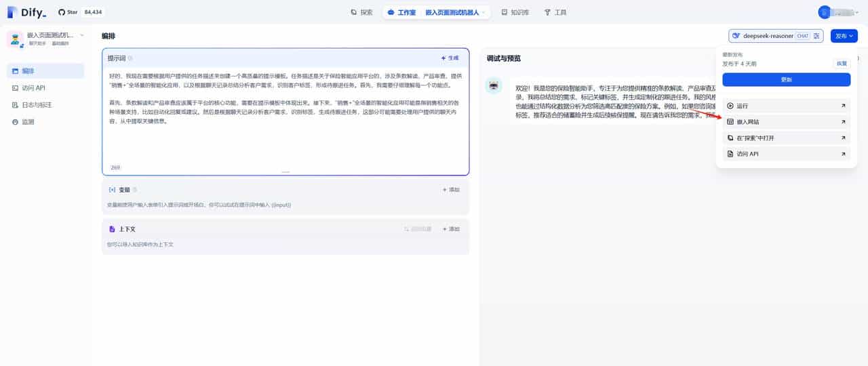Click the 最新发布 label
Image resolution: width=868 pixels, height=366 pixels.
coord(732,54)
